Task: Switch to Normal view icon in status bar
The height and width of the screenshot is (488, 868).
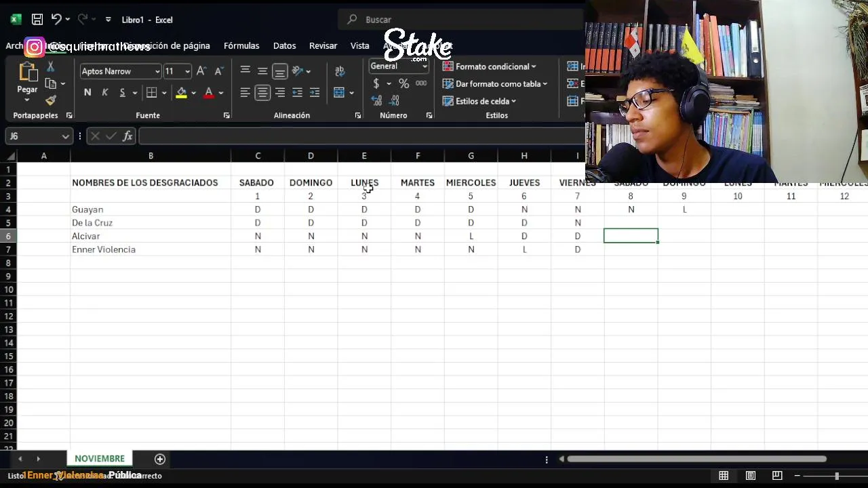Action: 724,476
